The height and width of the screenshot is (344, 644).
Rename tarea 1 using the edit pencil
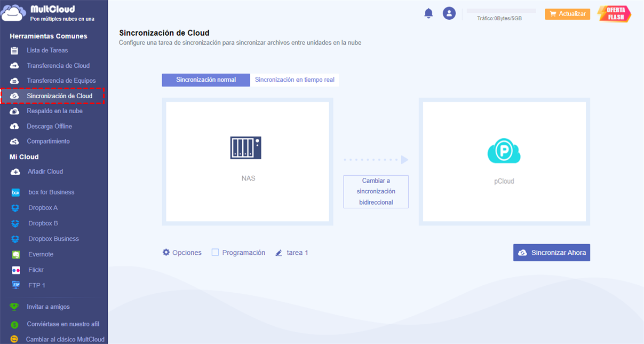[279, 252]
